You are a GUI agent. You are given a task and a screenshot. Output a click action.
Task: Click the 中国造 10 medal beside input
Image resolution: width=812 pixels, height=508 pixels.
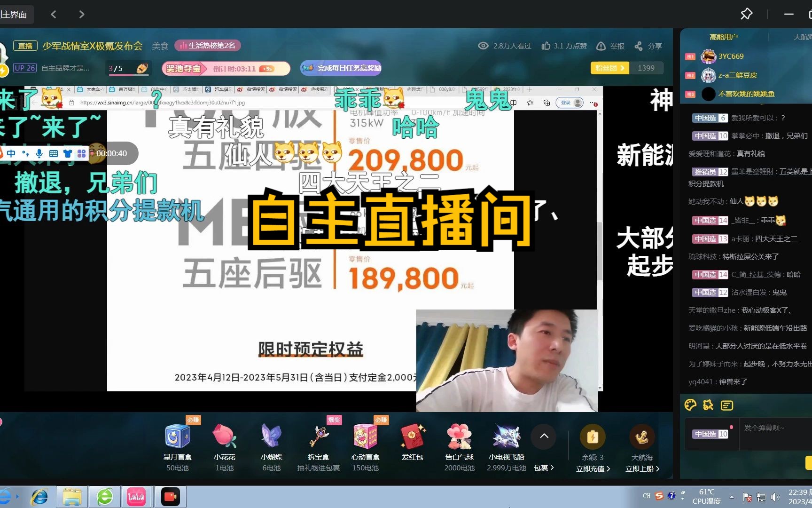click(x=711, y=434)
